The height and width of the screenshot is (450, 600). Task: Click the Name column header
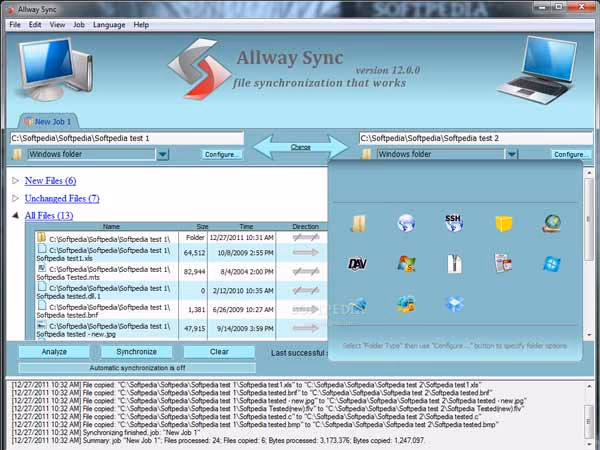point(111,227)
